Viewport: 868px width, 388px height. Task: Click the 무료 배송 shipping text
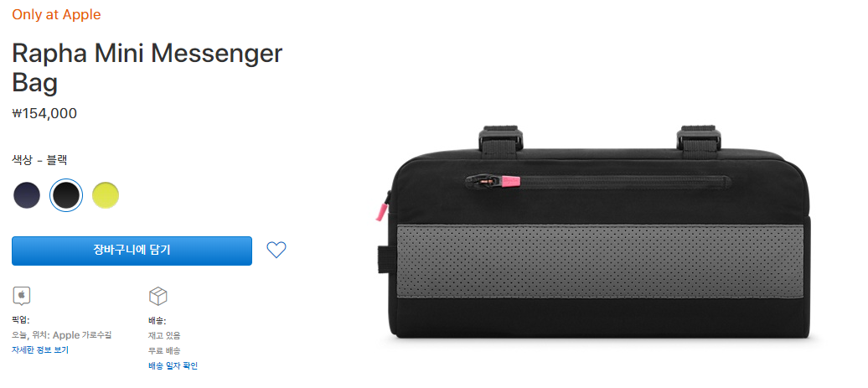coord(164,351)
